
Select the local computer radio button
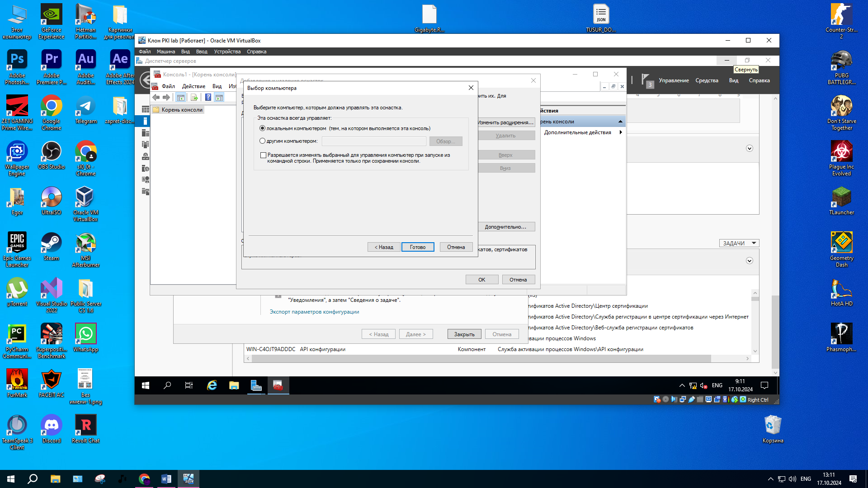tap(262, 128)
